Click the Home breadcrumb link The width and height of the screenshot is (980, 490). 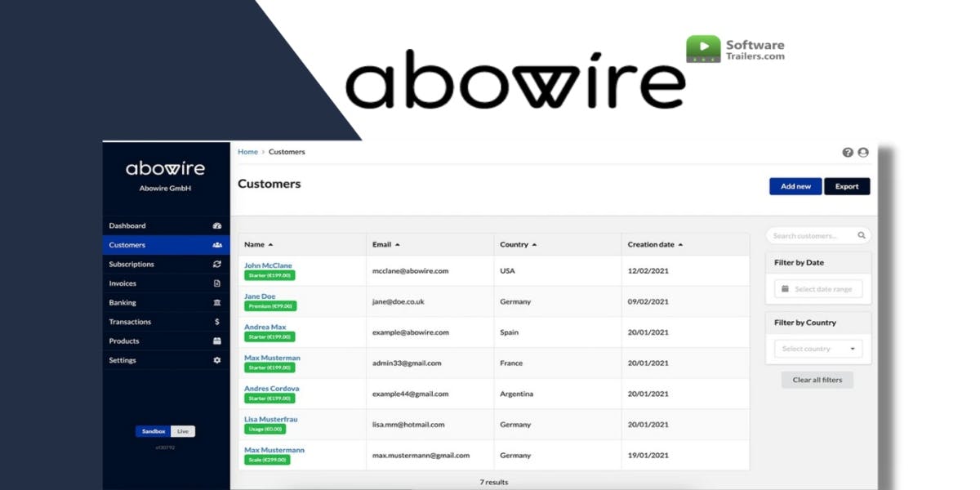click(247, 152)
